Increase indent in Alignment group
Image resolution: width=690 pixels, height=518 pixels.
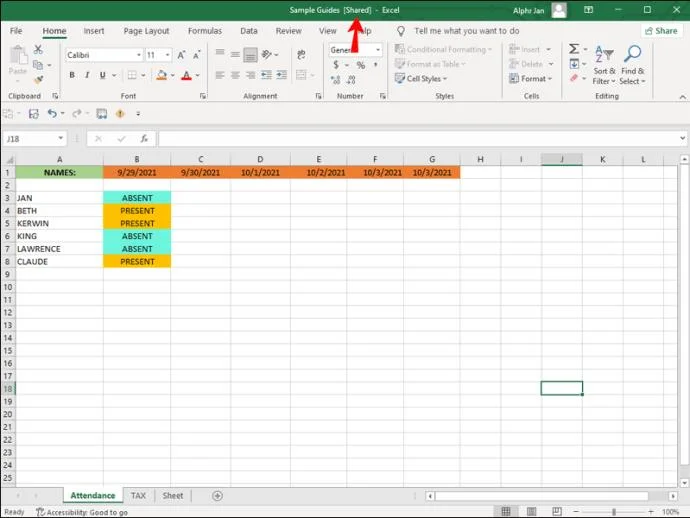point(282,75)
